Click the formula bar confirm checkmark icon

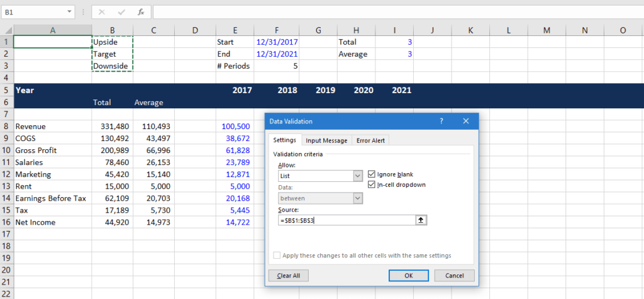(x=121, y=13)
